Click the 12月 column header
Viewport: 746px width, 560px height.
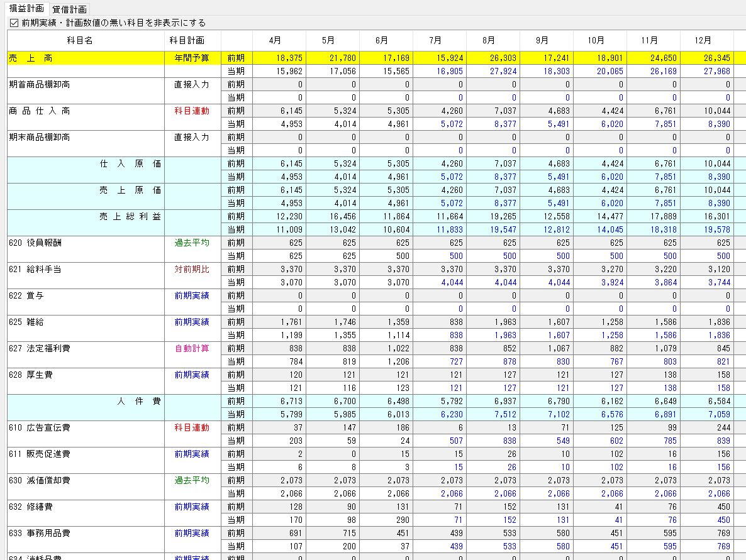click(x=703, y=40)
